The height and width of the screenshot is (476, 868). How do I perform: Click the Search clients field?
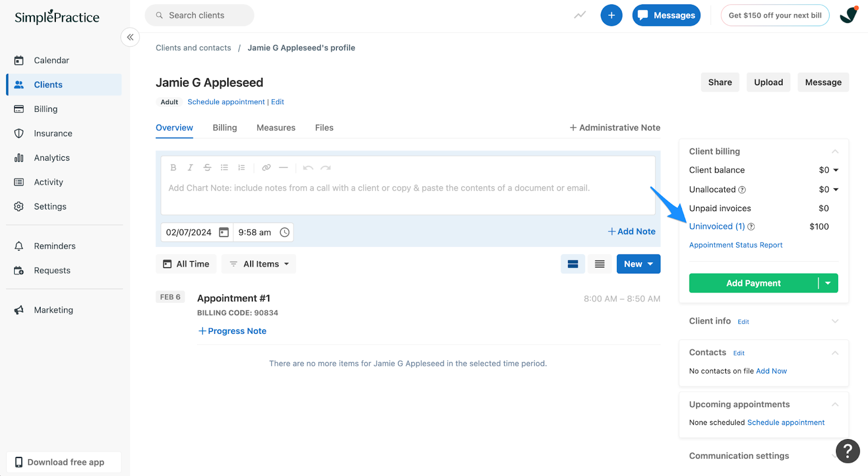coord(200,15)
